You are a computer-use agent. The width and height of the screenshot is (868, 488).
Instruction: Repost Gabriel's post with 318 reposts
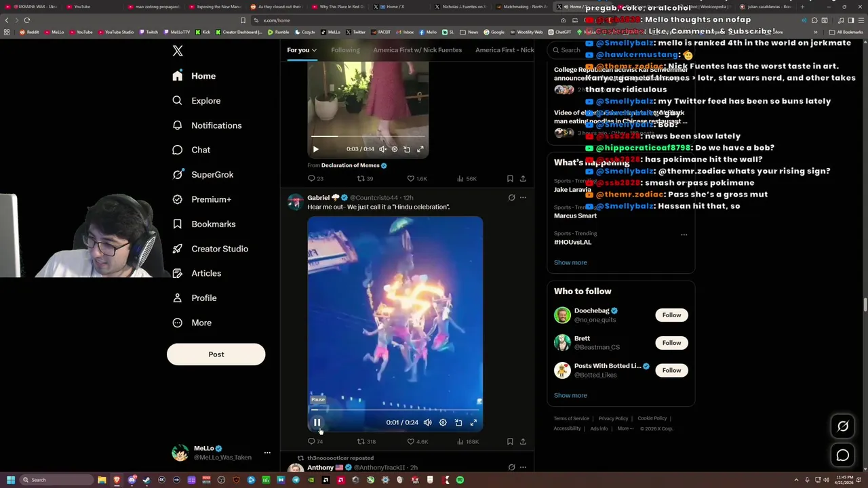[x=366, y=441]
